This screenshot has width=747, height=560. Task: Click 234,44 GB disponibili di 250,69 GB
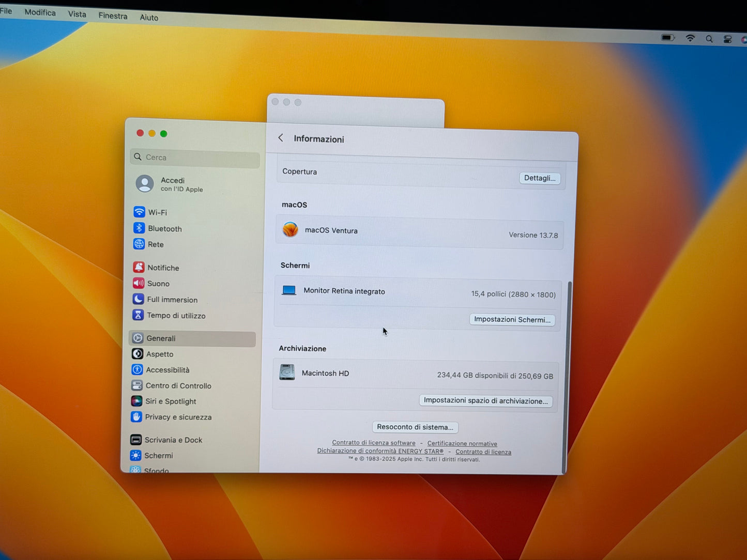coord(495,376)
